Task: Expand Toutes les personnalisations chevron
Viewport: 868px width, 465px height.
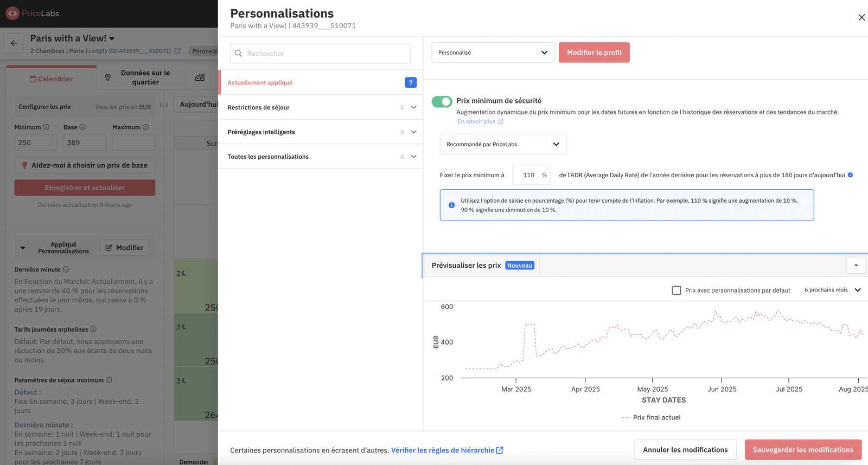Action: [414, 157]
